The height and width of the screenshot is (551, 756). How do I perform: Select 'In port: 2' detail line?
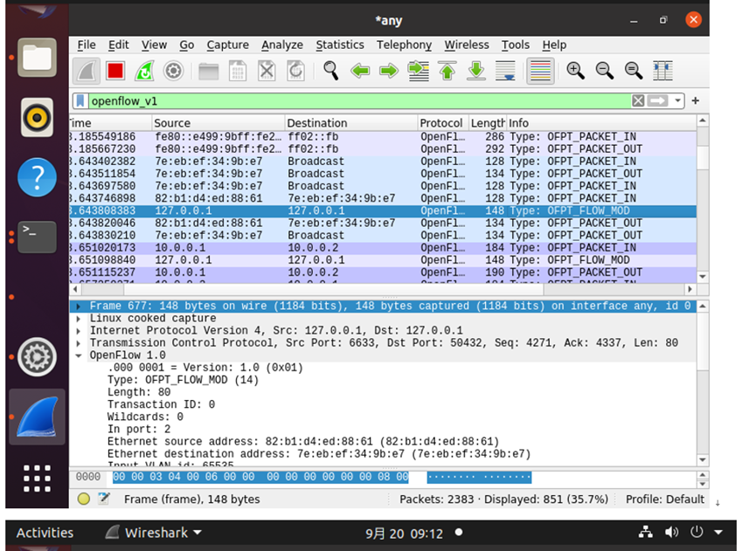pos(139,429)
